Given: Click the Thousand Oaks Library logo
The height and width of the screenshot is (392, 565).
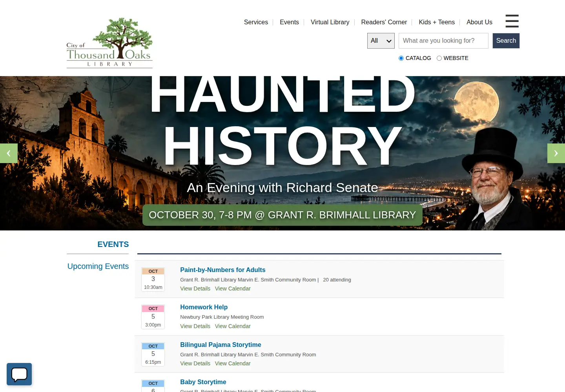Looking at the screenshot, I should tap(109, 43).
